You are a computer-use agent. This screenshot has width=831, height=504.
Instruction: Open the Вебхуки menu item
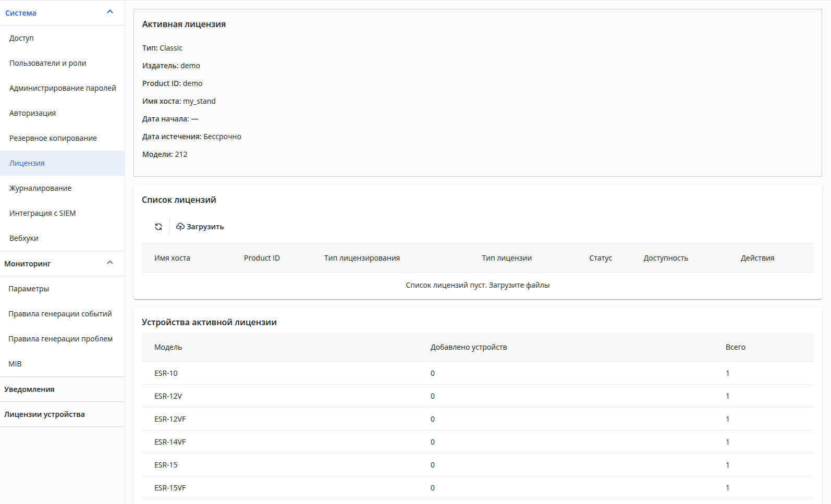[x=62, y=238]
